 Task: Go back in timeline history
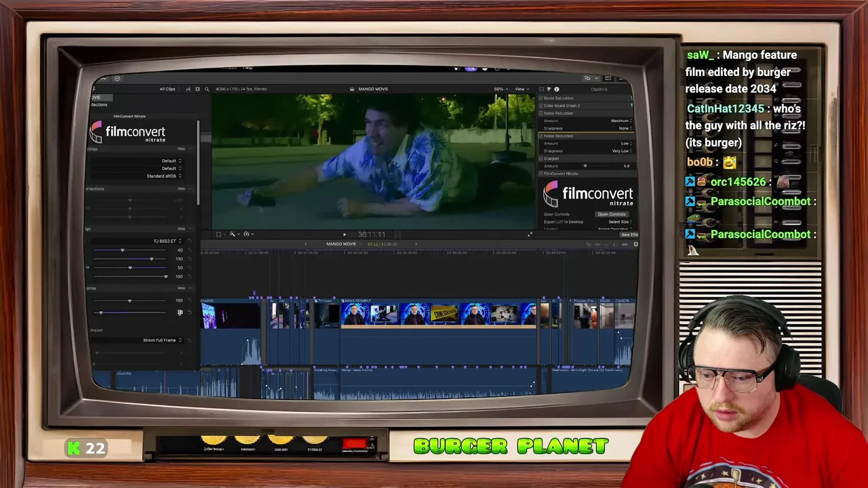(x=306, y=244)
